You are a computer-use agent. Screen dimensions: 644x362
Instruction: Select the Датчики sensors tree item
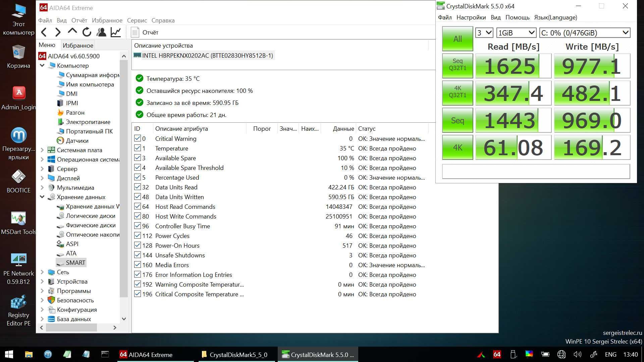pos(77,140)
